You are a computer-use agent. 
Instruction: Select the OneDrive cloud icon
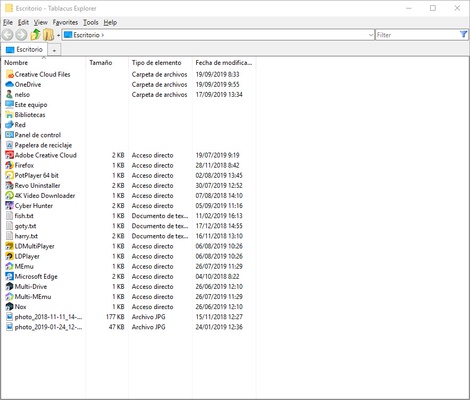tap(10, 84)
